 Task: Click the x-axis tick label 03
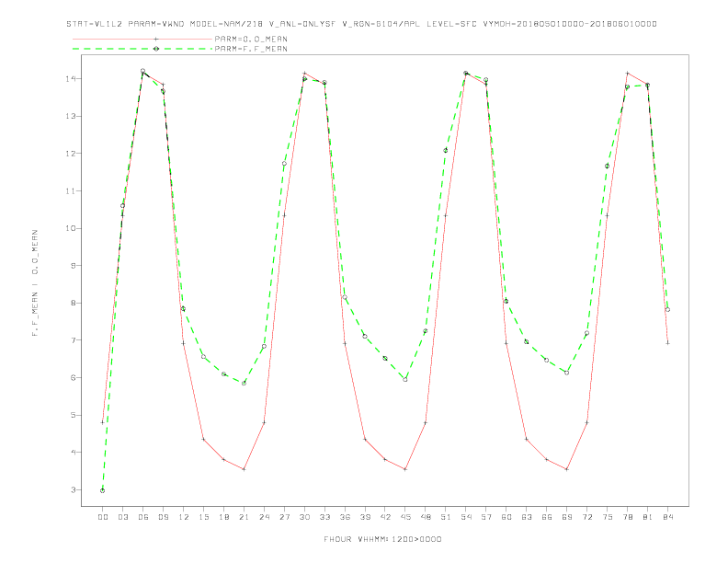coord(122,517)
